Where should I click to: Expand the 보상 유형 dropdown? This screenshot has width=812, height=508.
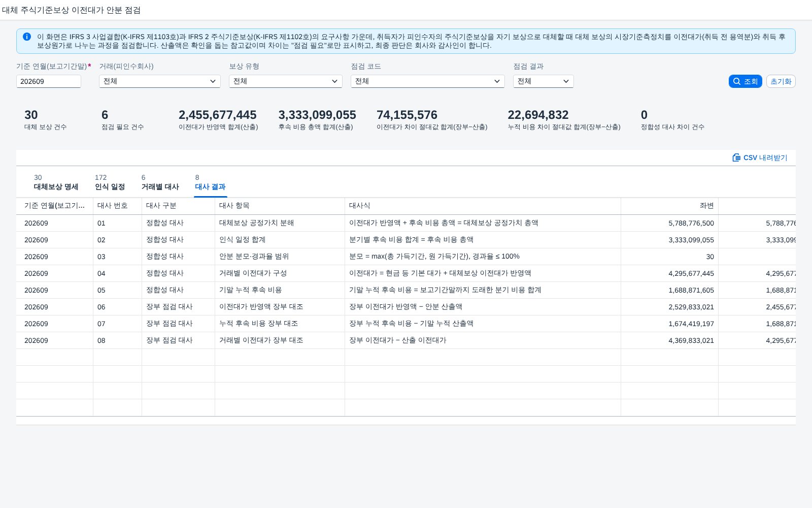286,81
